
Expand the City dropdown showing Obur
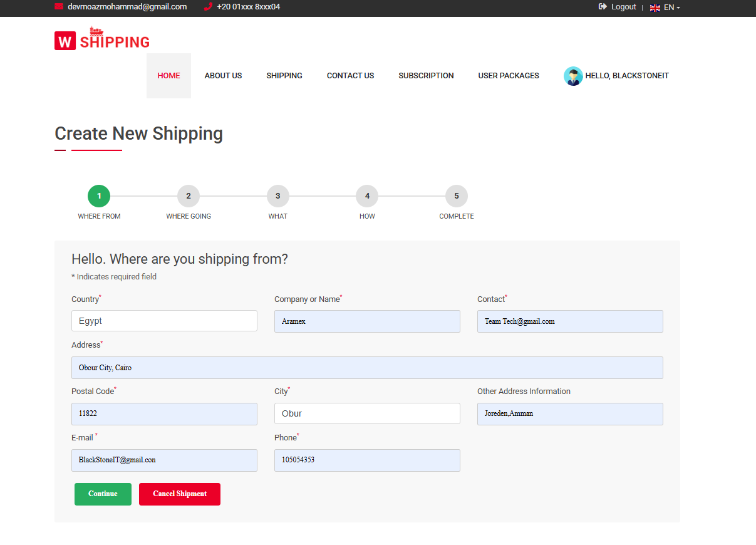click(x=367, y=413)
